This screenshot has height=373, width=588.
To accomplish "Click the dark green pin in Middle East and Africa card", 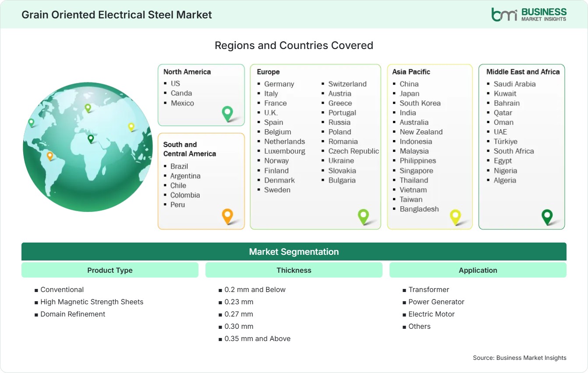I will pos(547,217).
